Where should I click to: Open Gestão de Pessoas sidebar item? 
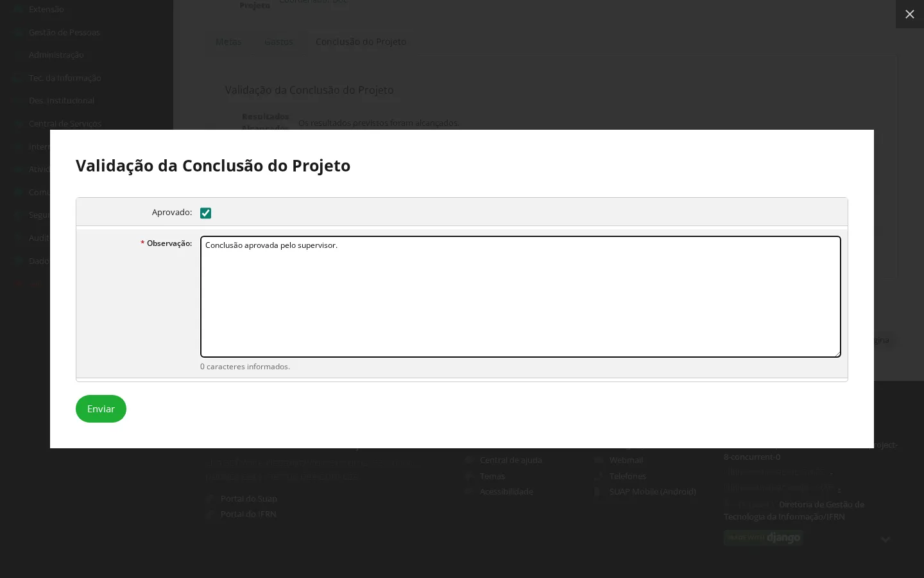coord(65,33)
